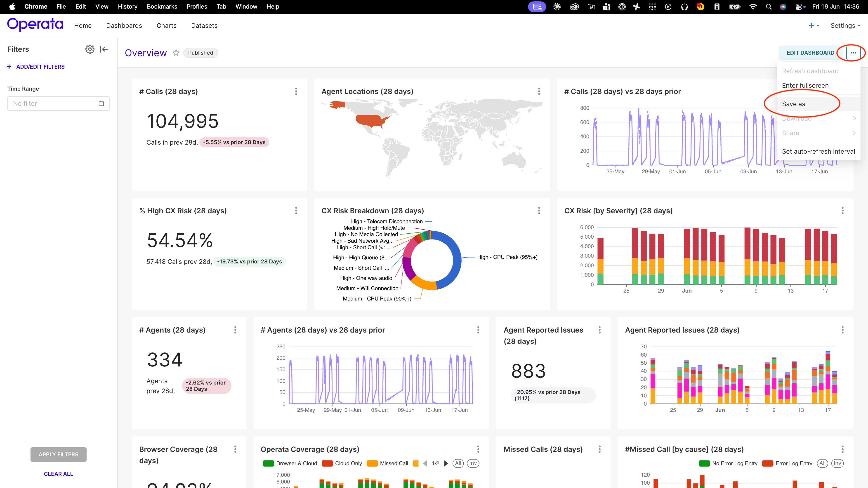Select Enter fullscreen menu option
868x488 pixels.
818,86
